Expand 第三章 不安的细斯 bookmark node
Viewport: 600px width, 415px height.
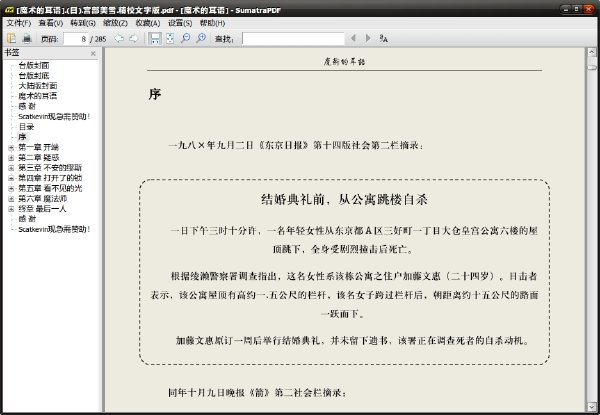click(x=11, y=168)
